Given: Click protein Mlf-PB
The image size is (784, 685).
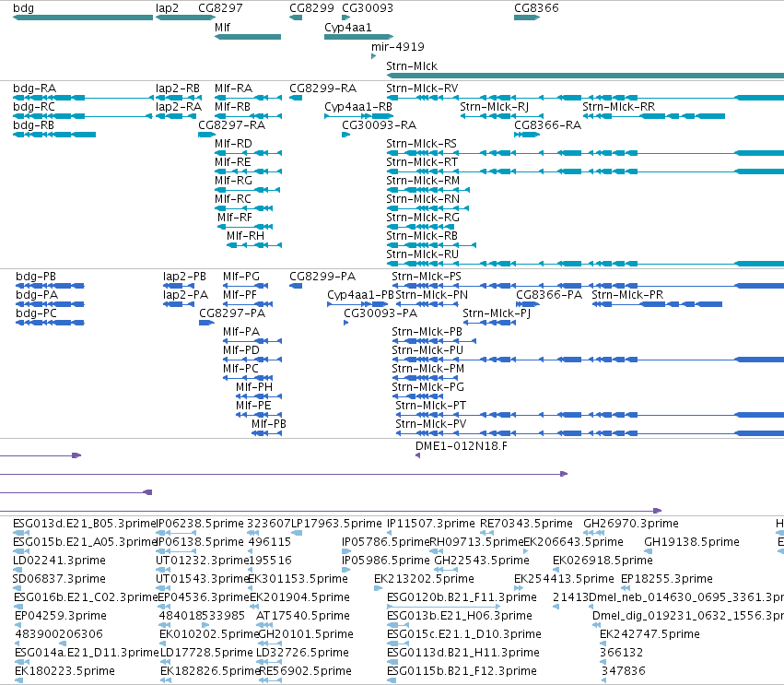Looking at the screenshot, I should (x=269, y=424).
